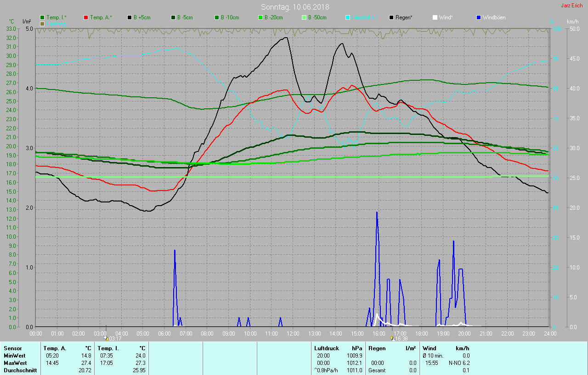Select the 'MinWert' row label
This screenshot has height=375, width=588.
[x=14, y=356]
